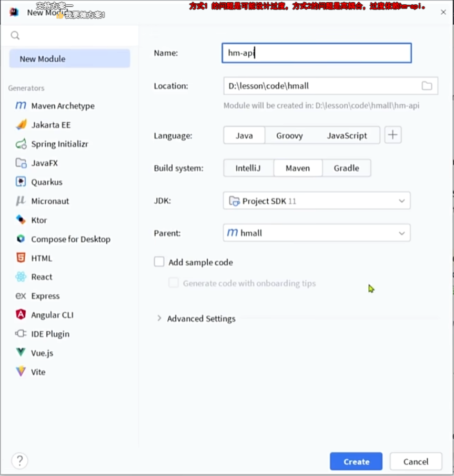Select the Vue.js entry label
Image resolution: width=454 pixels, height=476 pixels.
(x=42, y=353)
